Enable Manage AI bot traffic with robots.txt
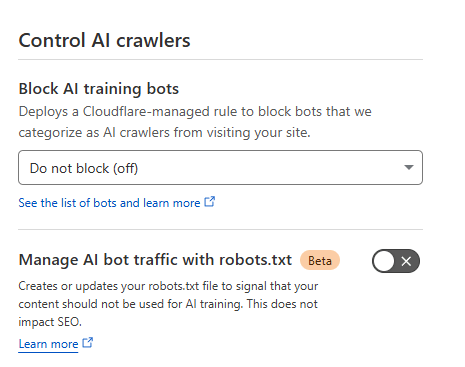Image resolution: width=465 pixels, height=367 pixels. [396, 261]
